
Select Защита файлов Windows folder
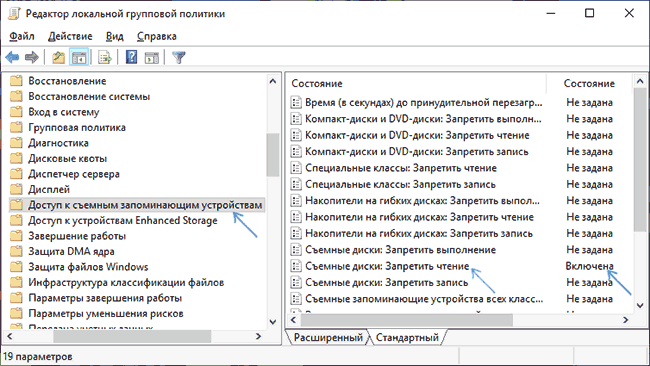(x=88, y=267)
